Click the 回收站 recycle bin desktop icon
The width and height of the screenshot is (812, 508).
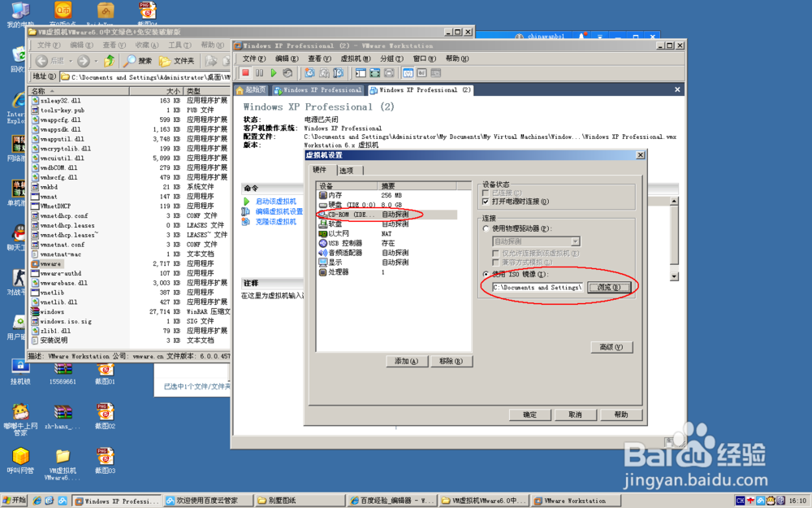pos(18,59)
